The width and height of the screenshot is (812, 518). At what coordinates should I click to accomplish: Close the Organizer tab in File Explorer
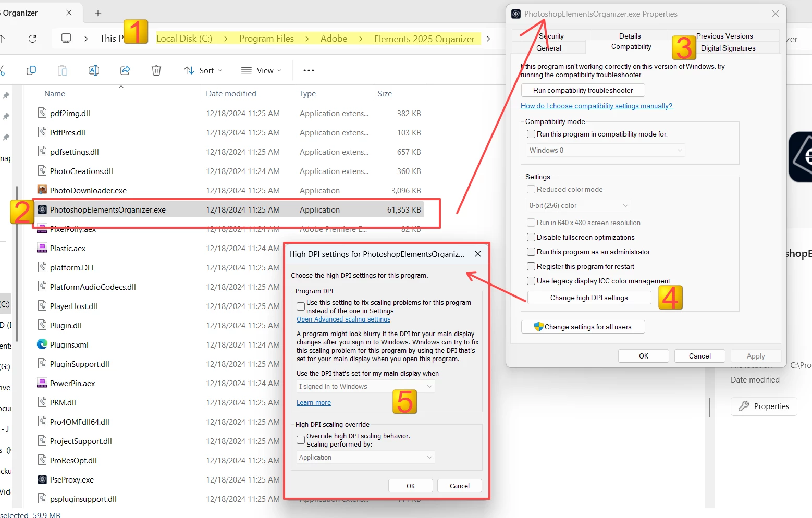[x=69, y=13]
